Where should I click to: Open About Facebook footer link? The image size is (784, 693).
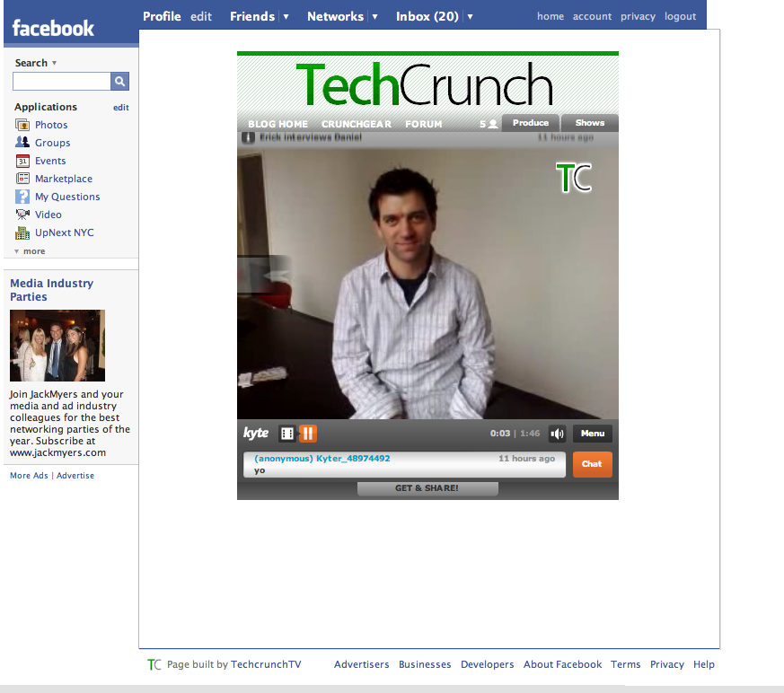click(562, 664)
